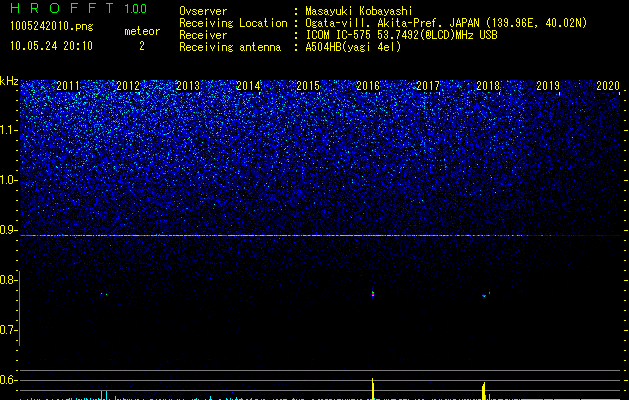This screenshot has height=400, width=629.
Task: Click the cyan level spike near 2011.5
Action: [x=104, y=395]
